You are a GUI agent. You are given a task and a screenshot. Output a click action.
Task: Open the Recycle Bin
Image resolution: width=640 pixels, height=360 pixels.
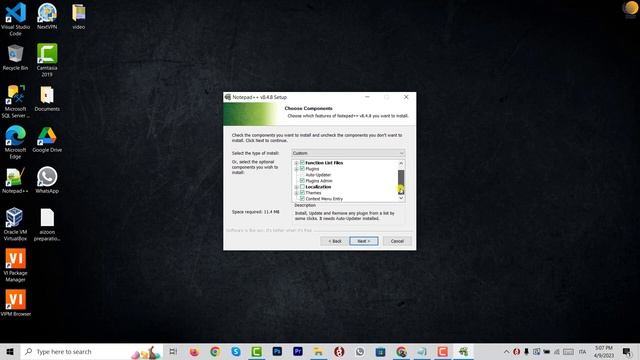(x=16, y=57)
